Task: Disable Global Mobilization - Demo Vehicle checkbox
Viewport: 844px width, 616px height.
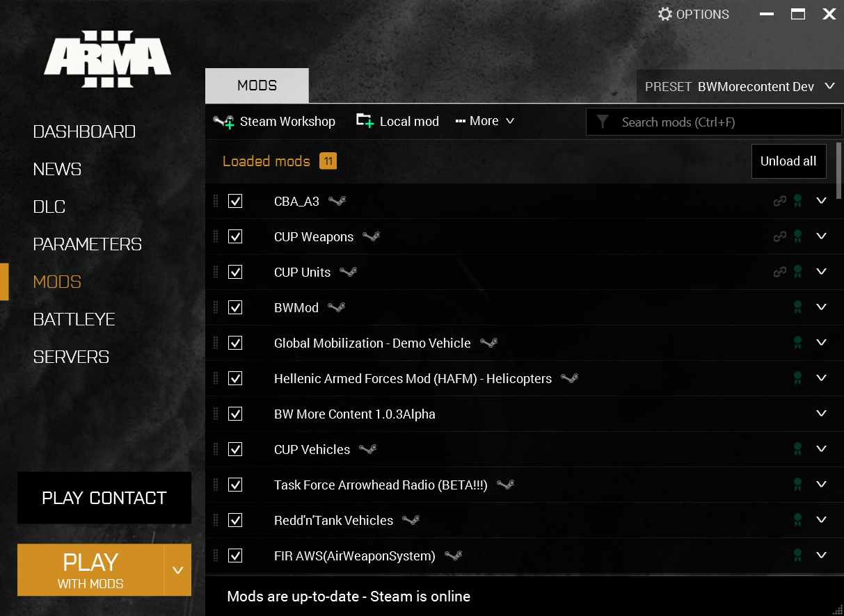Action: [x=235, y=343]
